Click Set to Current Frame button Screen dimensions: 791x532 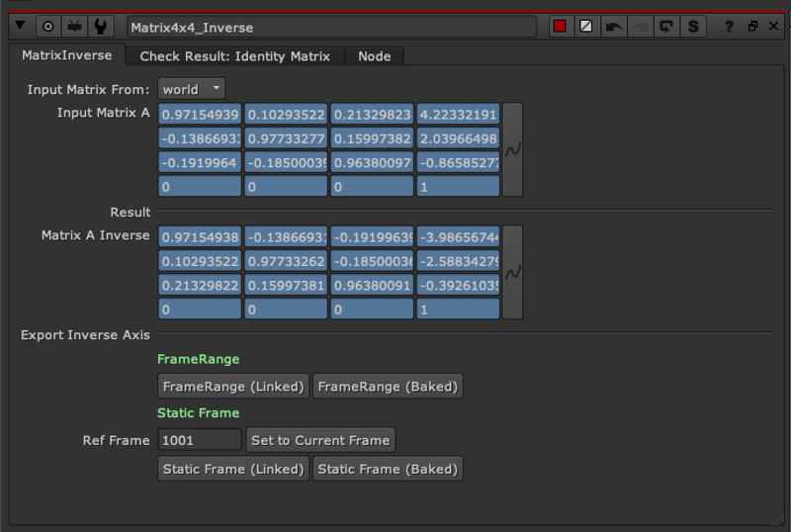(x=320, y=440)
